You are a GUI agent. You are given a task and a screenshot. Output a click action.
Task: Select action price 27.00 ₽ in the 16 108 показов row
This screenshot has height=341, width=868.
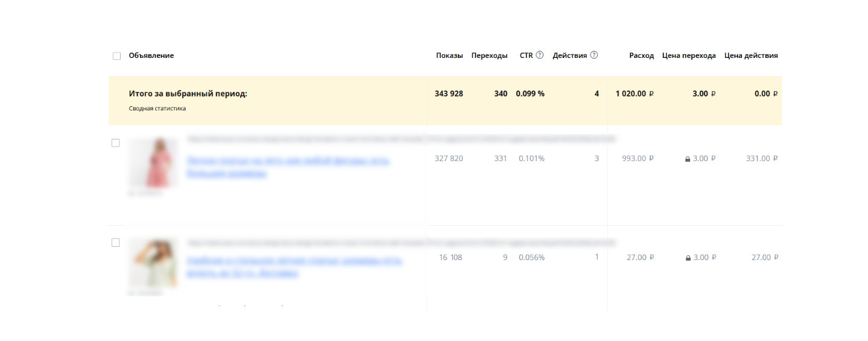pyautogui.click(x=765, y=258)
